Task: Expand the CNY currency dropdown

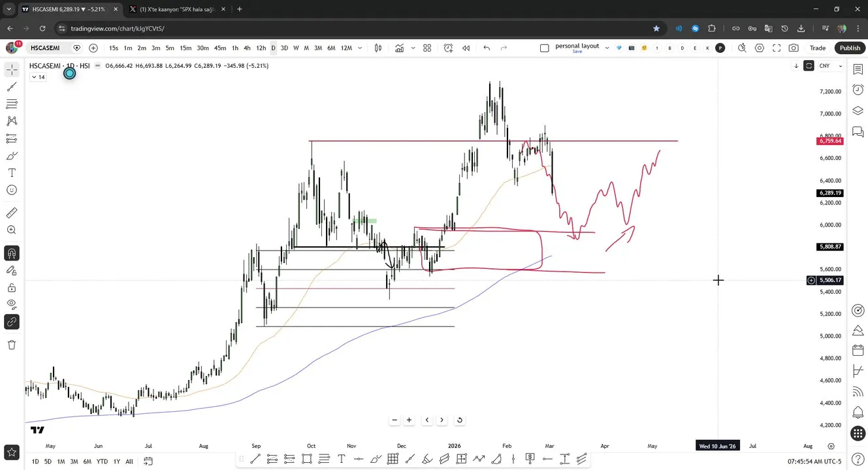Action: pyautogui.click(x=831, y=66)
